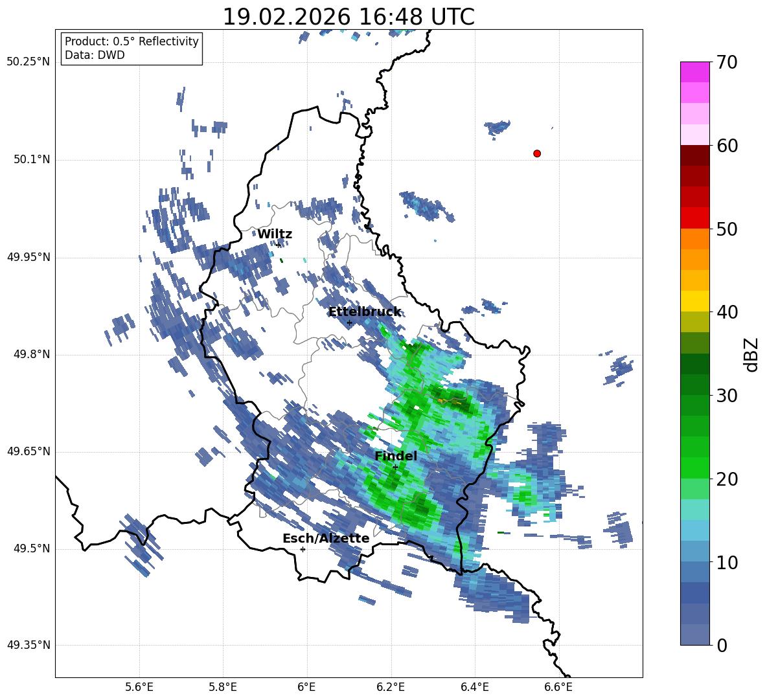Click the 5.8°E longitude label
The image size is (767, 700).
pos(223,687)
